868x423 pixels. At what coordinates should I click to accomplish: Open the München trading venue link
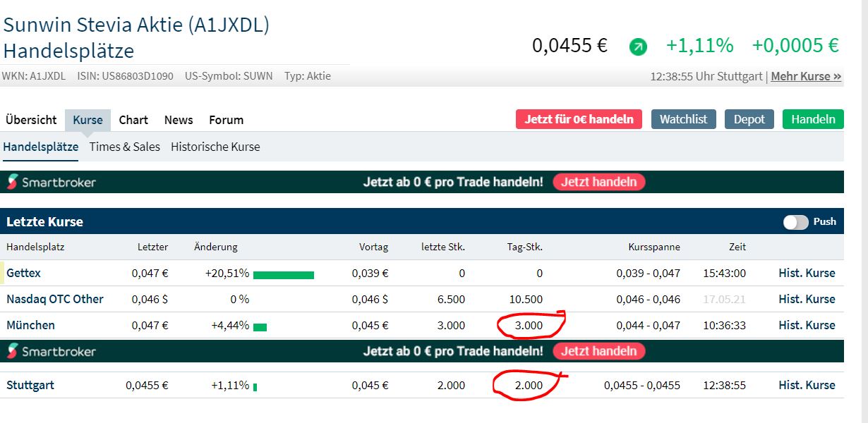[x=30, y=325]
